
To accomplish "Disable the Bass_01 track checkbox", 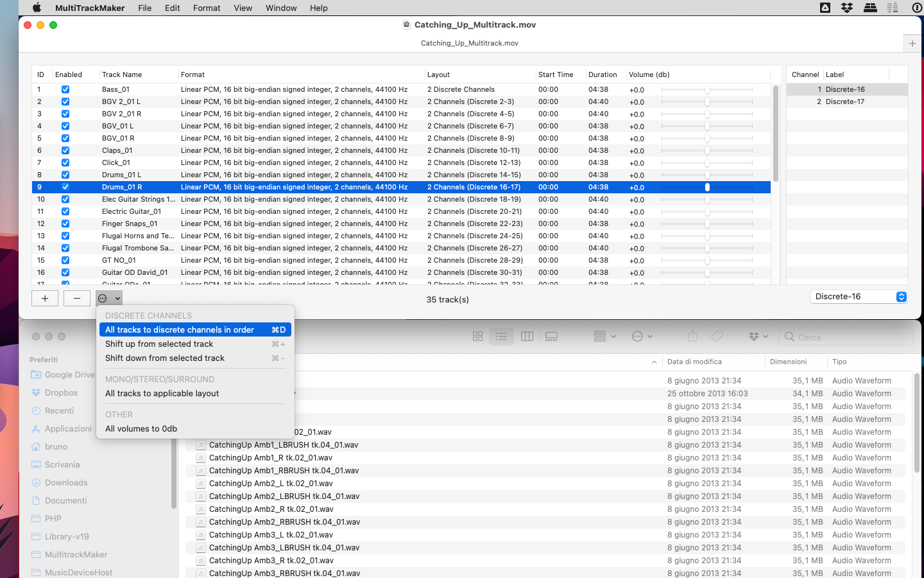I will pos(65,89).
